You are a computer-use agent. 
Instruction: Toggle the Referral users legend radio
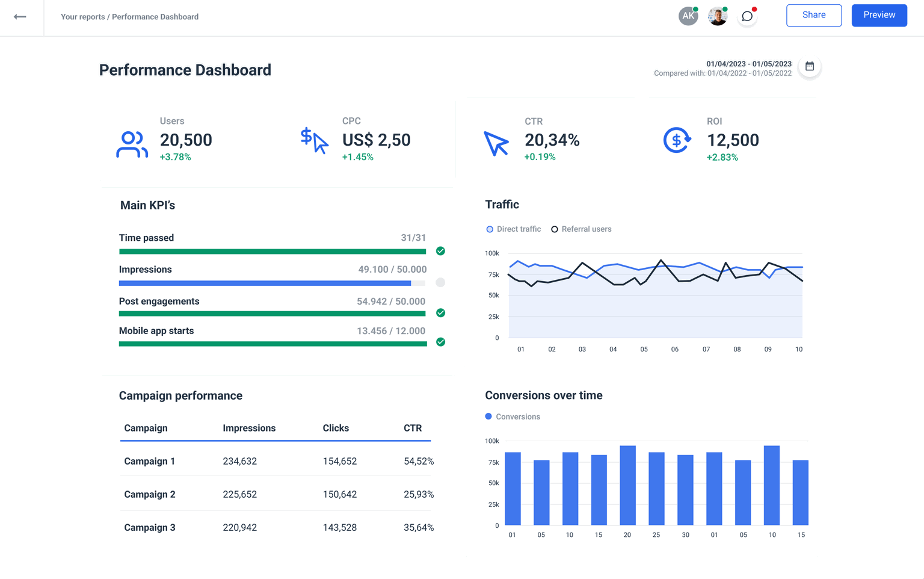554,229
